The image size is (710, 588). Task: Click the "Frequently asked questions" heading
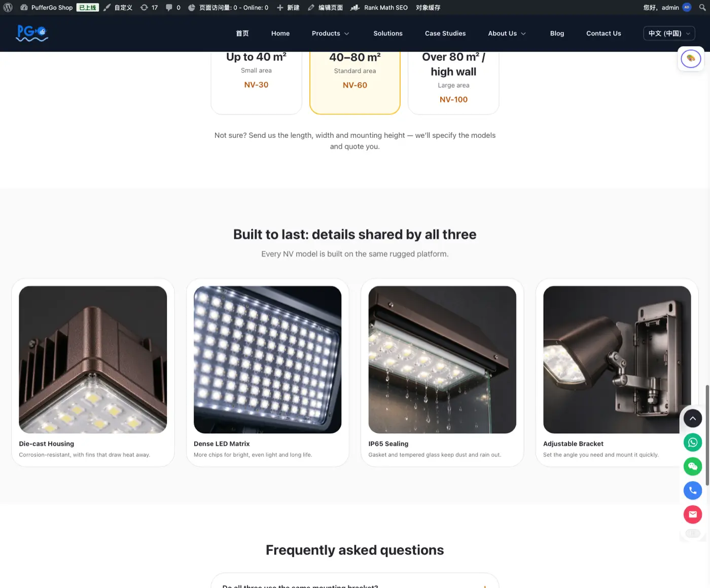pyautogui.click(x=355, y=550)
